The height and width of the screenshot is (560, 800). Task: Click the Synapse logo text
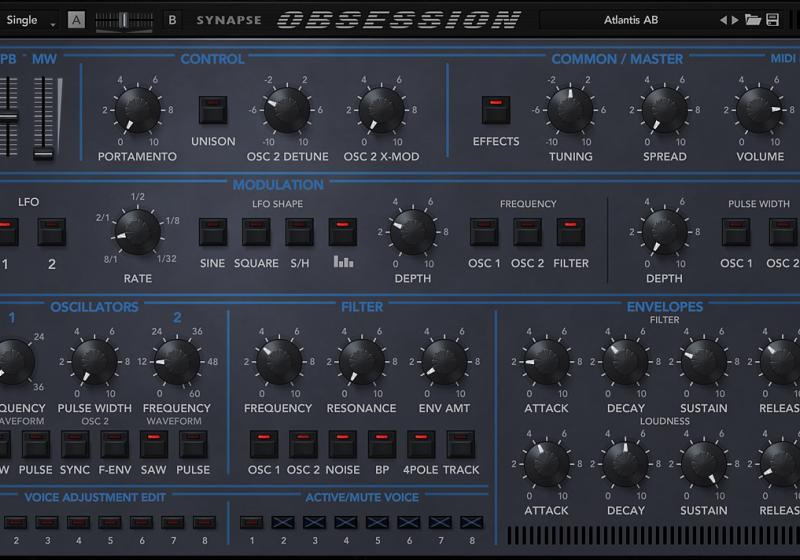[x=229, y=20]
